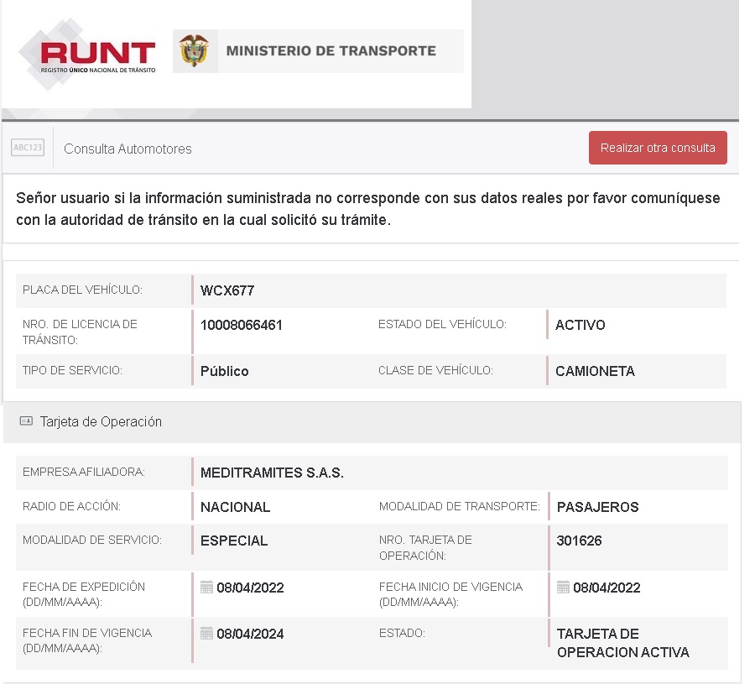The image size is (755, 700).
Task: Click the license number 10008066461
Action: (x=242, y=325)
